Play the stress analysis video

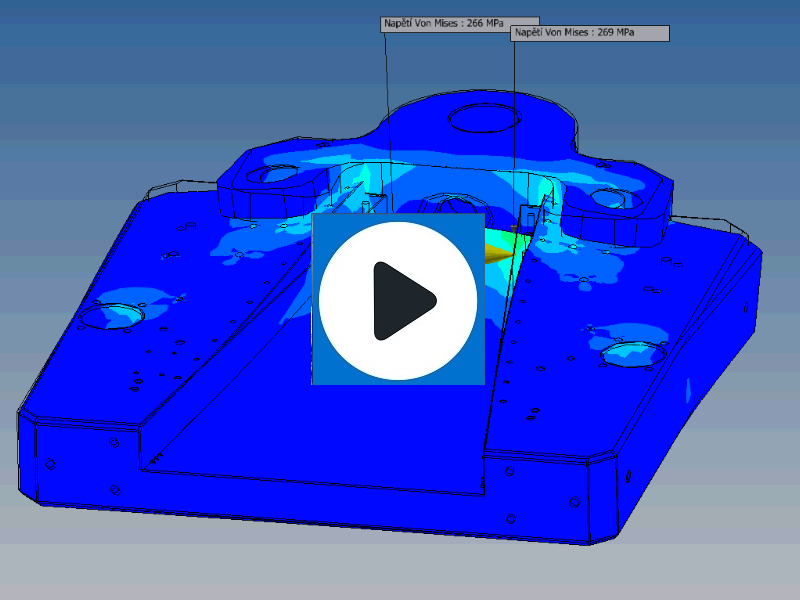pos(398,300)
